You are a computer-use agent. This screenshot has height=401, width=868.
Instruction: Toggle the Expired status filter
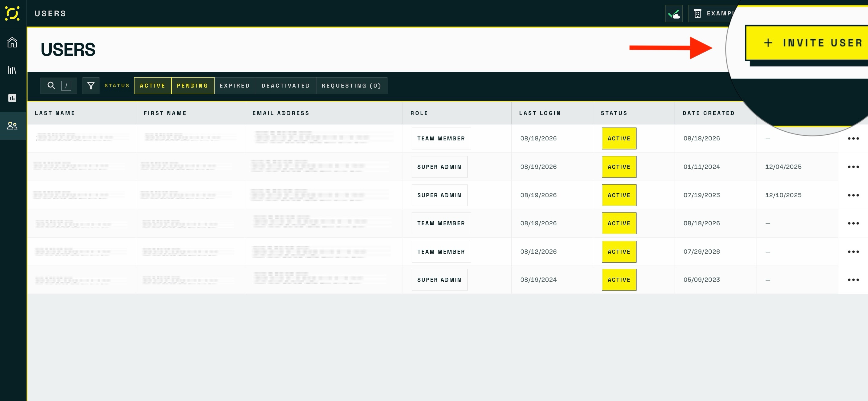coord(235,86)
